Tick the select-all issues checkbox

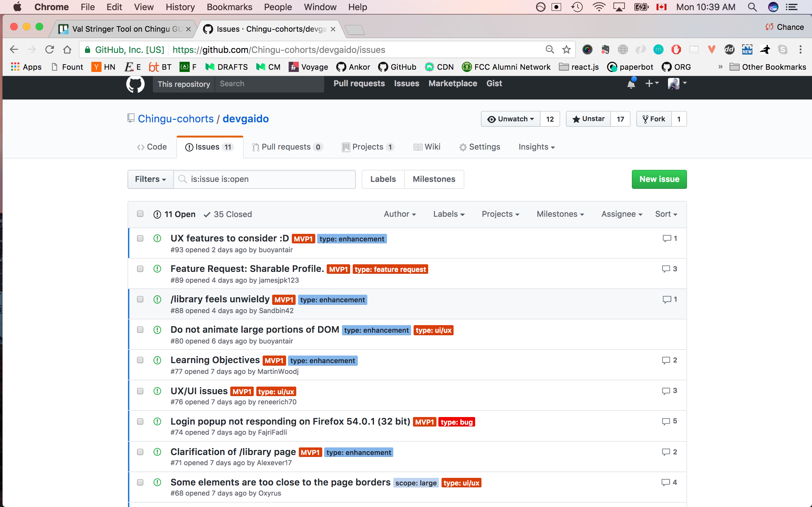point(140,214)
